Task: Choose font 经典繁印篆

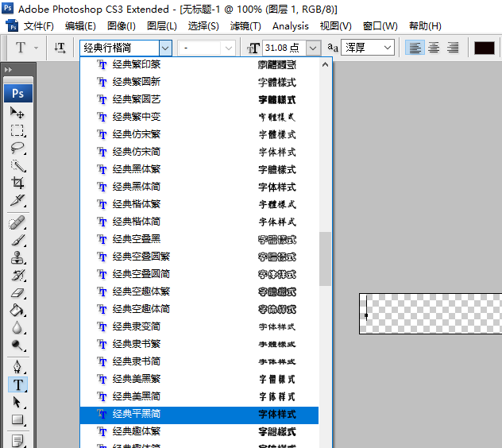Action: (x=199, y=64)
